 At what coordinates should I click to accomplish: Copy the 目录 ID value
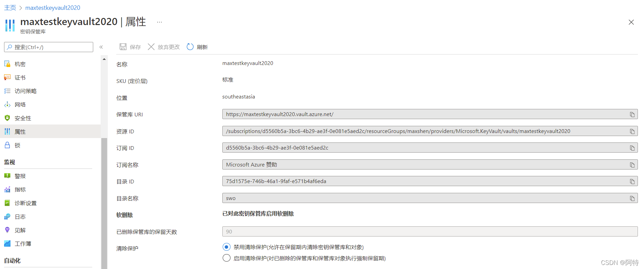[632, 181]
